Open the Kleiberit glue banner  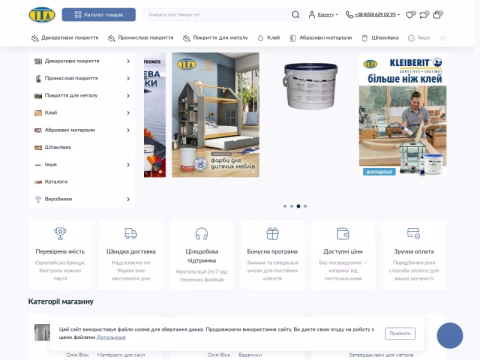pos(403,115)
